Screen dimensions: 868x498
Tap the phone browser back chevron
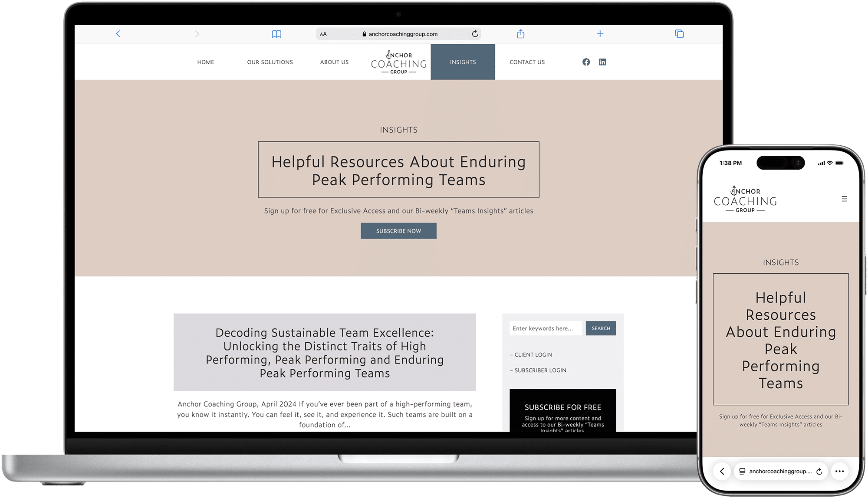(722, 471)
